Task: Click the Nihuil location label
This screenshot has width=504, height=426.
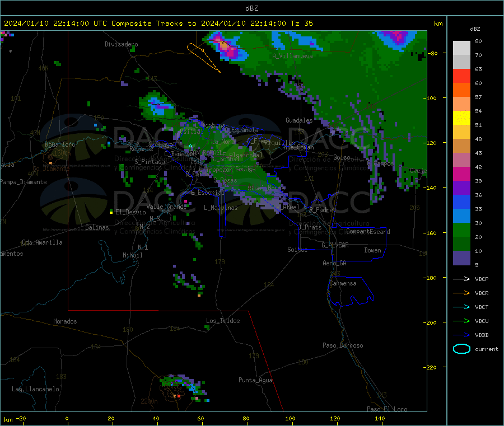Action: pos(133,255)
